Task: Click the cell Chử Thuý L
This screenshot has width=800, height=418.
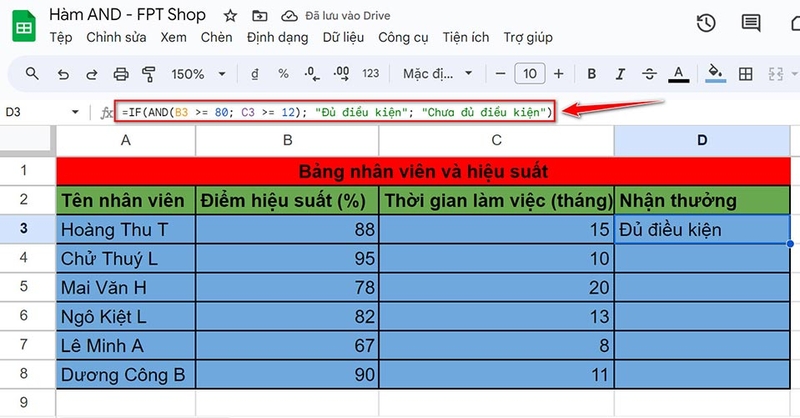Action: pos(126,259)
